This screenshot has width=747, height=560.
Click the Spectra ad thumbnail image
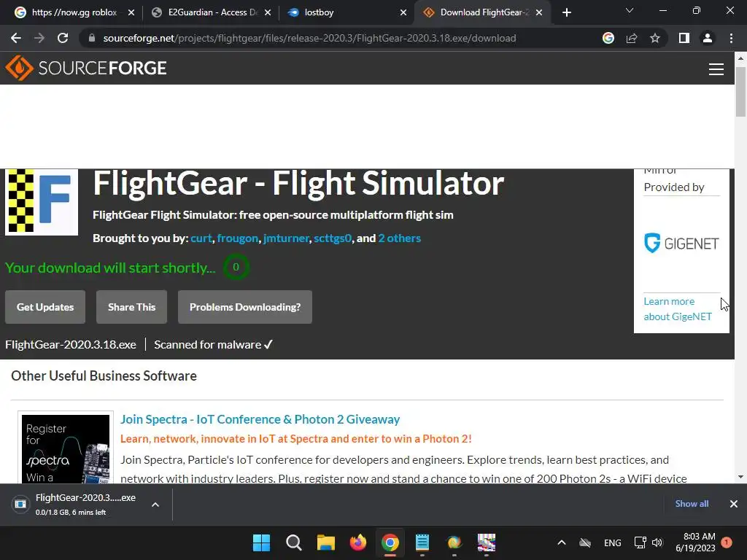point(66,448)
